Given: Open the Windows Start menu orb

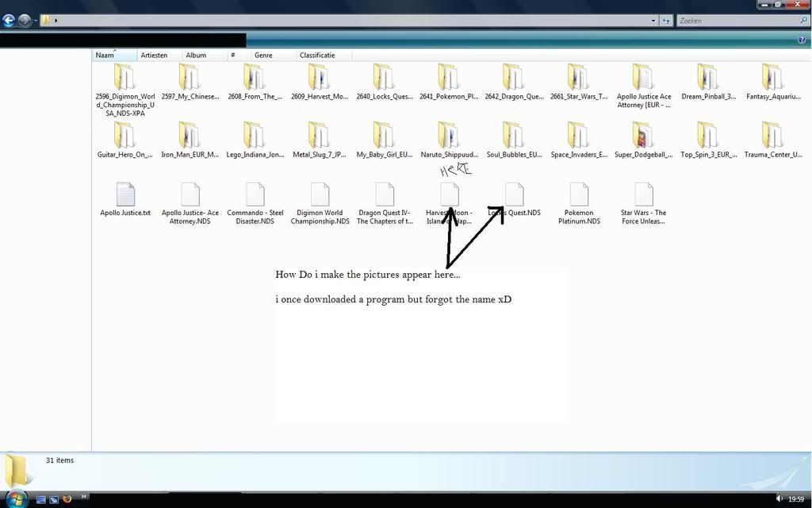Looking at the screenshot, I should 16,499.
